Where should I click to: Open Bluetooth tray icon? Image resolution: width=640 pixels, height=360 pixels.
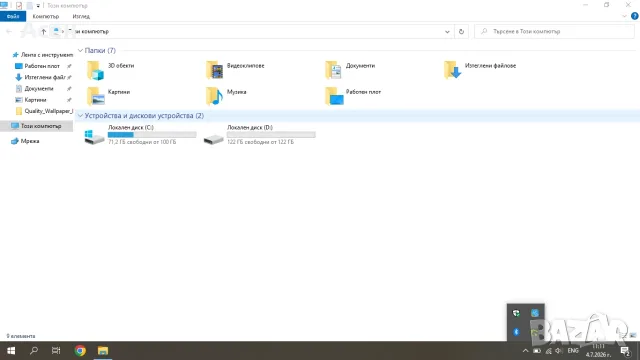(516, 332)
